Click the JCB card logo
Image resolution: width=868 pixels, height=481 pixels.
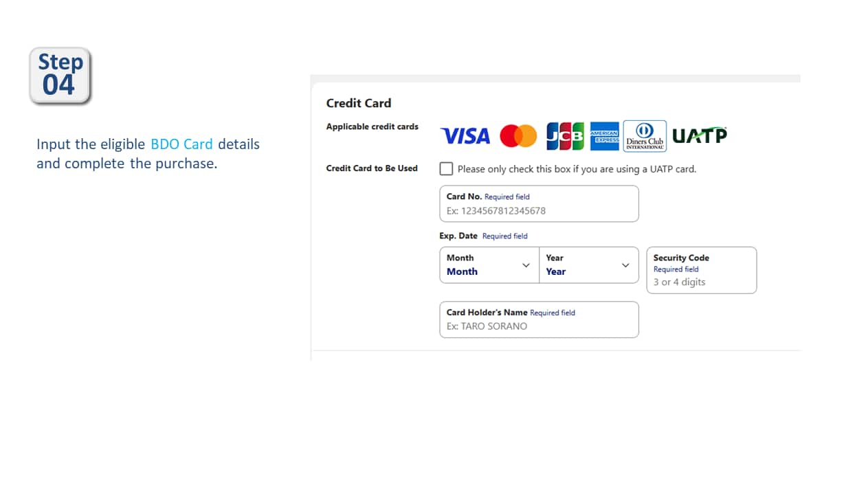565,136
